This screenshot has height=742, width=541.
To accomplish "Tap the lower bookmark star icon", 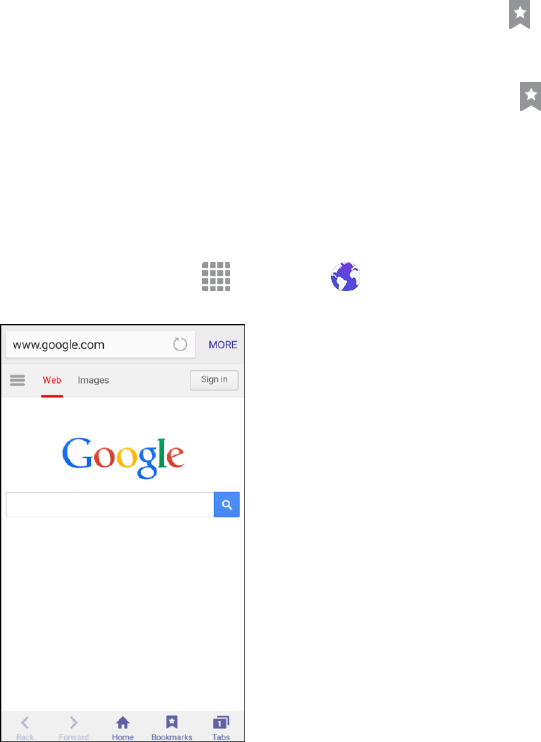I will point(530,97).
